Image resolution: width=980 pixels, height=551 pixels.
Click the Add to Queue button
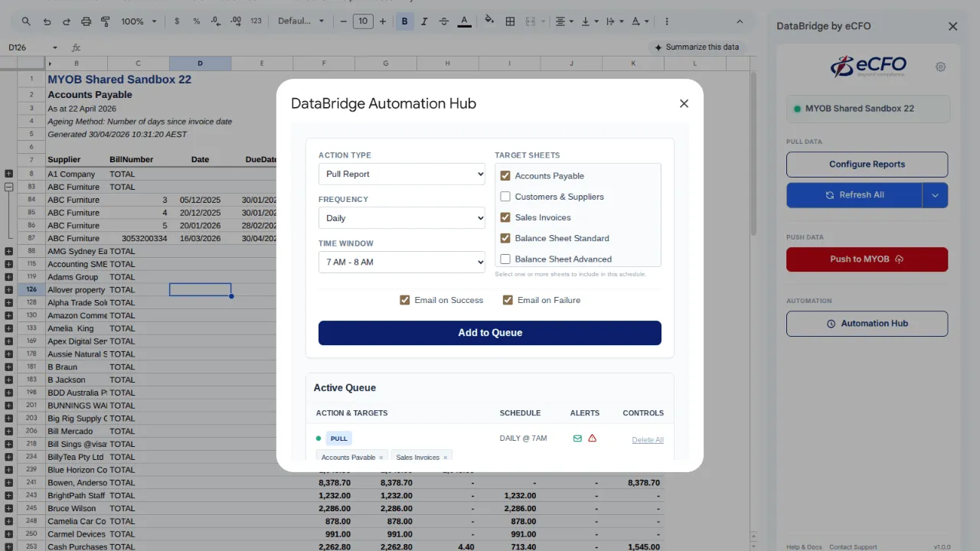click(490, 333)
